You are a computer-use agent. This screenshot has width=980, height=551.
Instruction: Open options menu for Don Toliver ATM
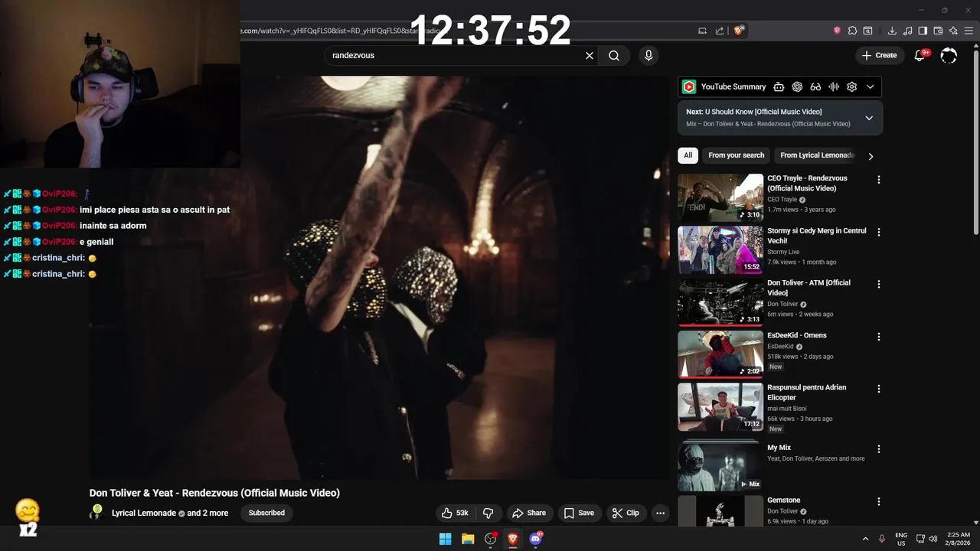coord(879,284)
